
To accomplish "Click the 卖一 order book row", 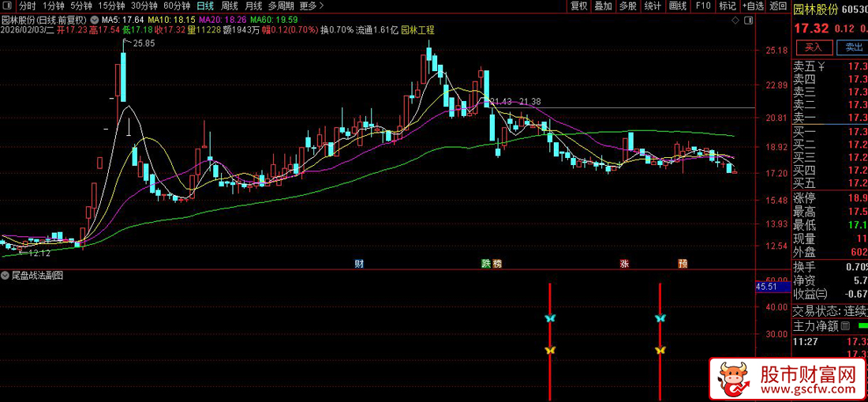I will [830, 118].
